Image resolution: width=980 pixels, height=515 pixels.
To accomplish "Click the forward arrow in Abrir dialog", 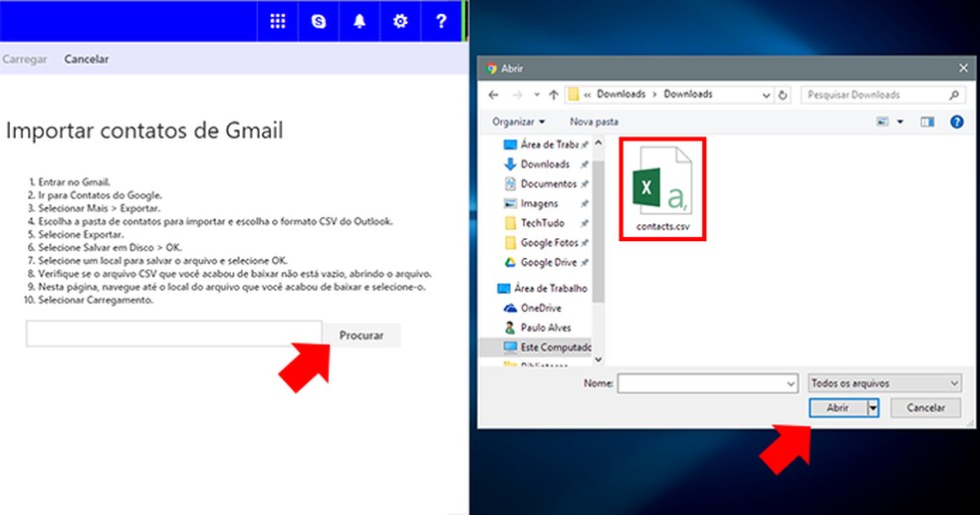I will point(518,95).
